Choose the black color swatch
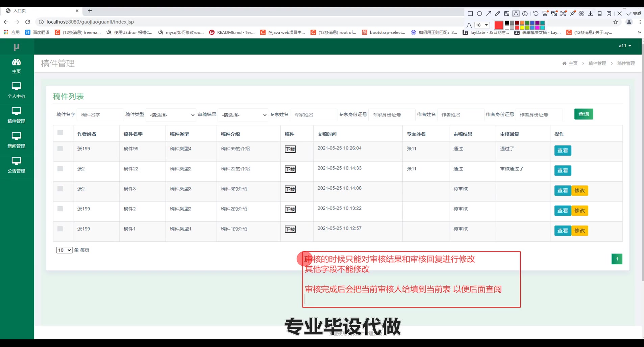 [507, 23]
